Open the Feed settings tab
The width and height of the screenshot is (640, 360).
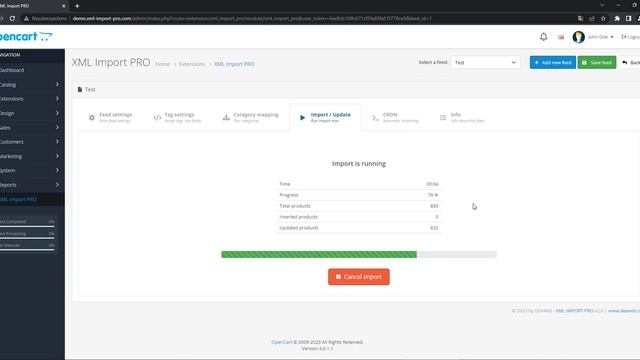[111, 118]
